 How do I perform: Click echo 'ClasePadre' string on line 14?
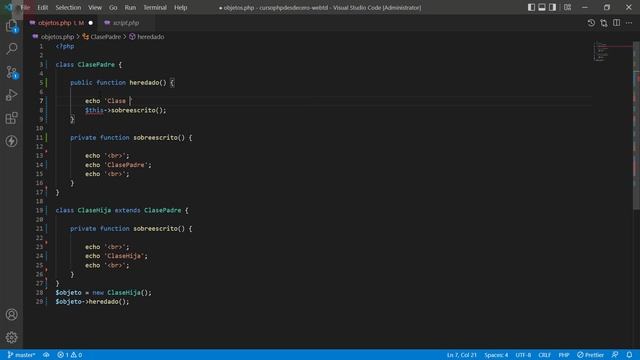(x=127, y=165)
